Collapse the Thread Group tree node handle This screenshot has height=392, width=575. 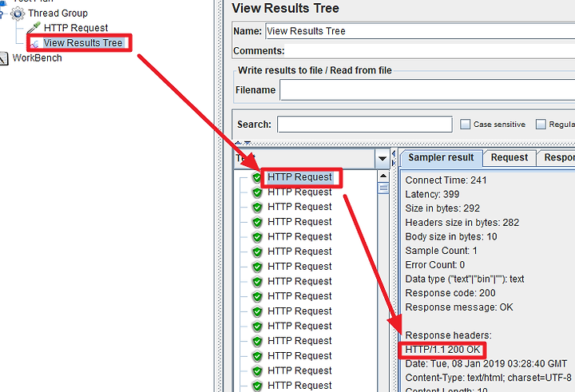pos(1,14)
